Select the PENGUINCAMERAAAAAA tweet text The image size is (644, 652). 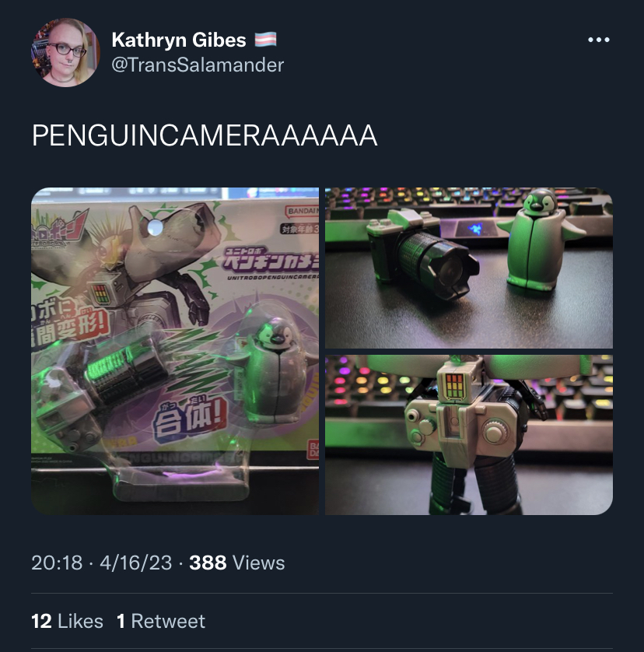[205, 135]
